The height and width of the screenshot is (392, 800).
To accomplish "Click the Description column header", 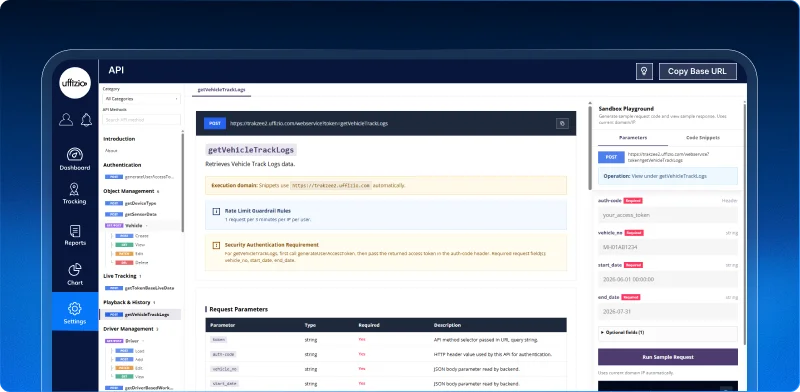I will coord(447,325).
